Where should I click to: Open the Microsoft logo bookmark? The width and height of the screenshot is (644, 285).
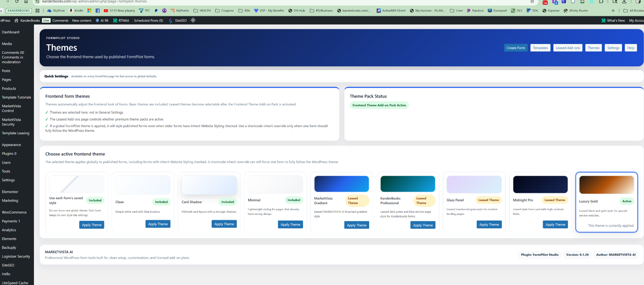click(x=89, y=10)
